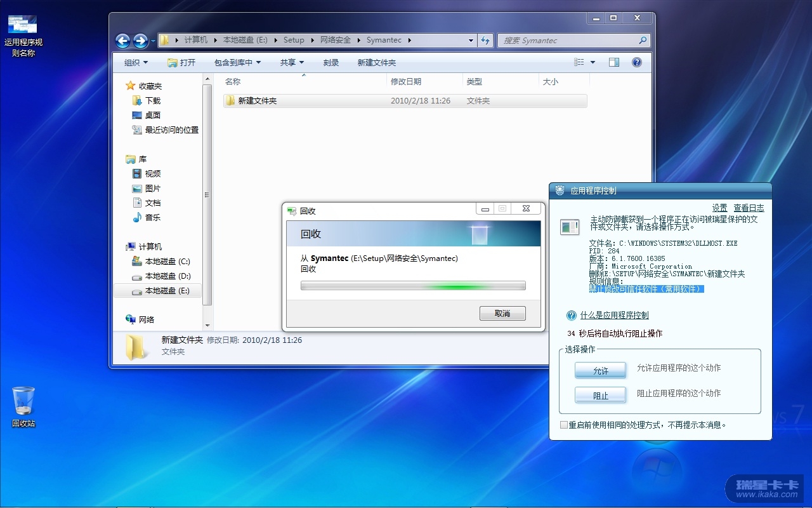Open Explorer help via the question mark icon
812x508 pixels.
click(x=637, y=62)
